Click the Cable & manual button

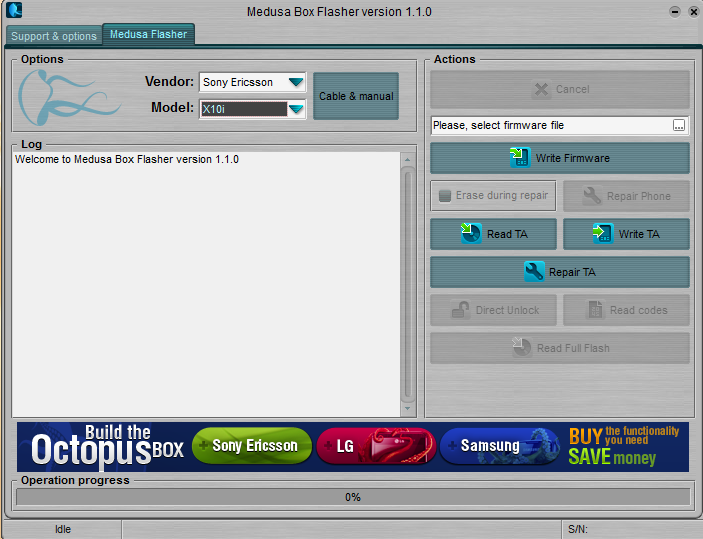click(356, 96)
